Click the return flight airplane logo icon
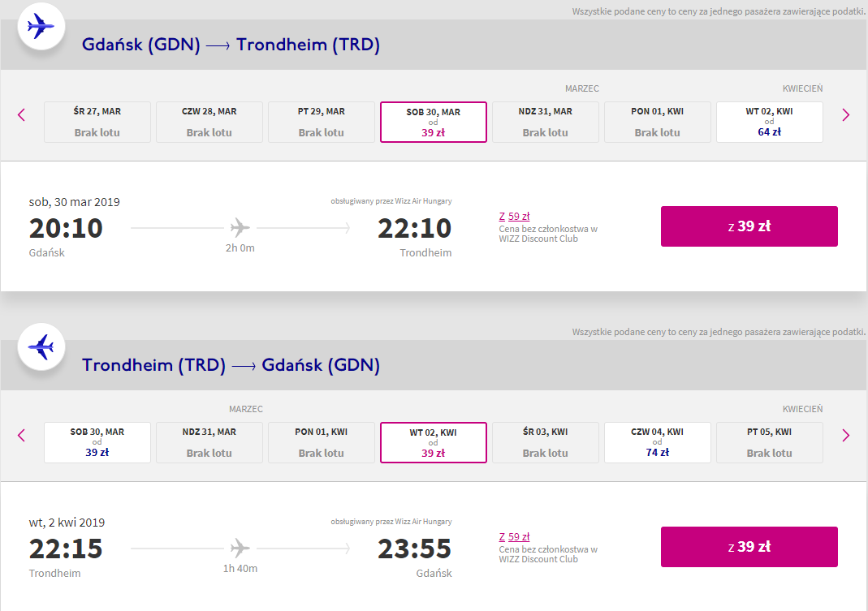Viewport: 868px width, 611px height. pyautogui.click(x=41, y=347)
